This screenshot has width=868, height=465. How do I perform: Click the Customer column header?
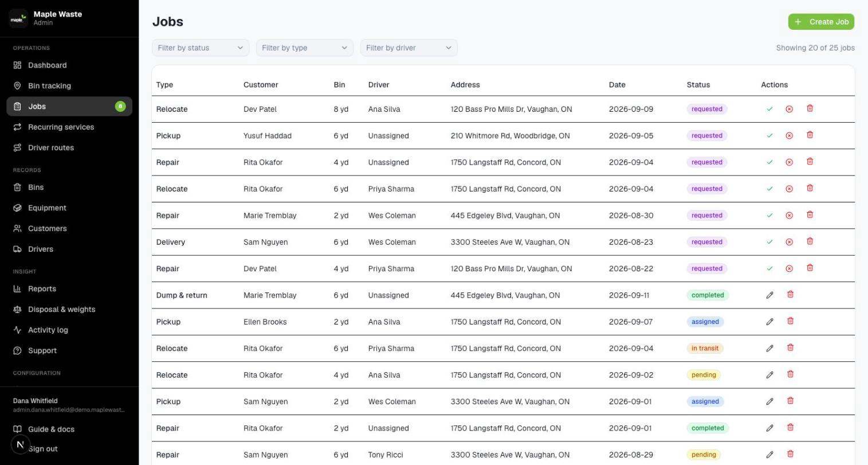261,85
